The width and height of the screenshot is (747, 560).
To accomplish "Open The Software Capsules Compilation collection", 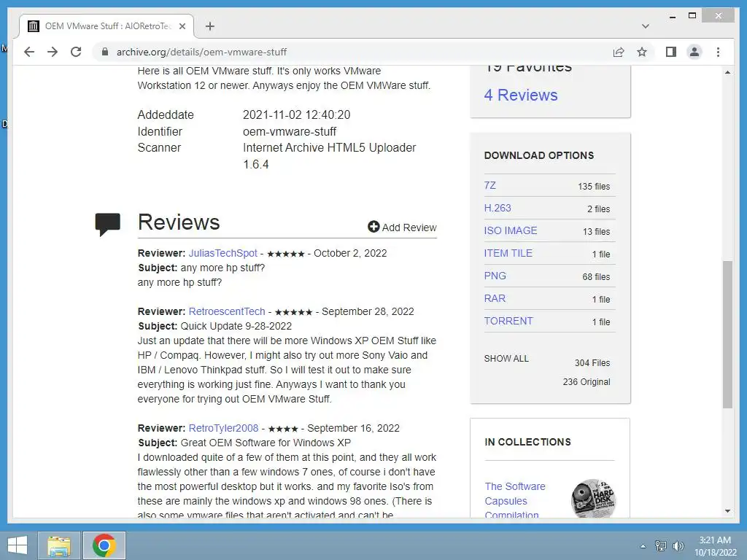I will [x=515, y=500].
